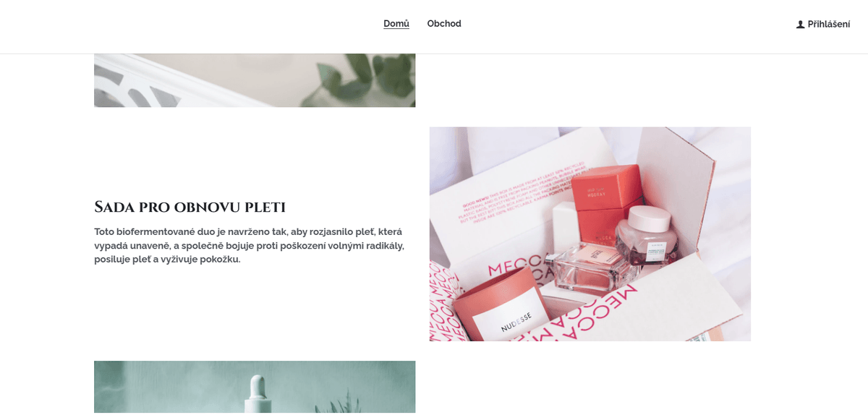Open the eucalyptus leaves image at top
Image resolution: width=868 pixels, height=415 pixels.
coord(255,80)
